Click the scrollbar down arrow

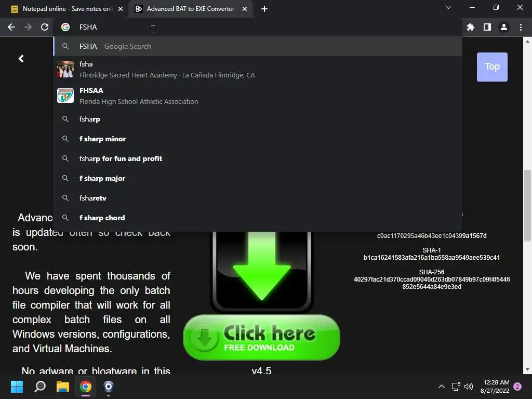pos(527,369)
